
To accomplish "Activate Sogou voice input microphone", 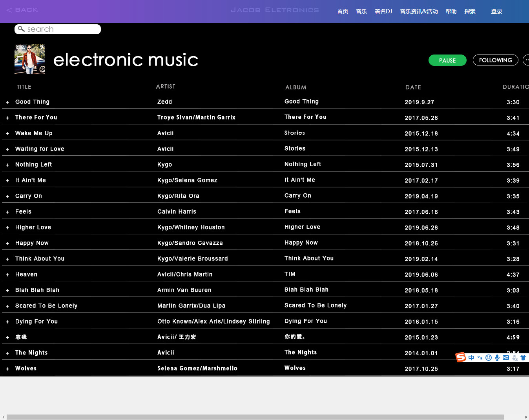I will pyautogui.click(x=497, y=358).
